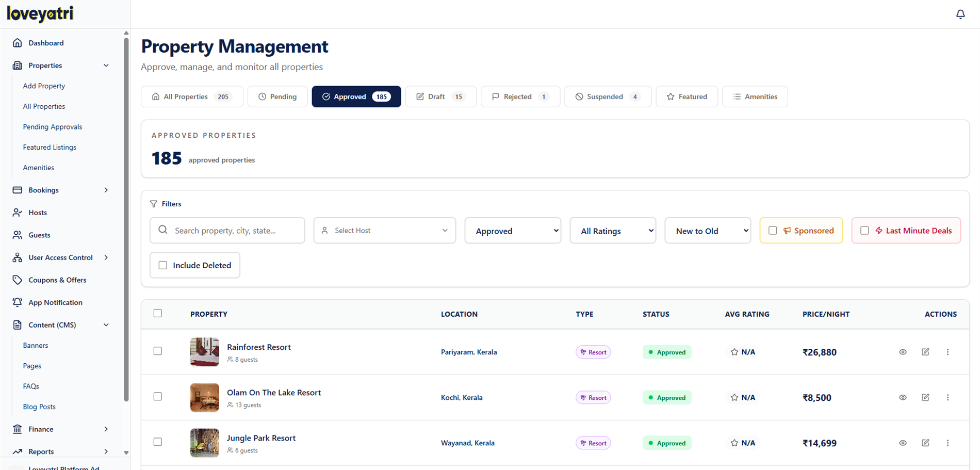Open the New to Old sort dropdown
This screenshot has height=470, width=980.
pyautogui.click(x=708, y=231)
